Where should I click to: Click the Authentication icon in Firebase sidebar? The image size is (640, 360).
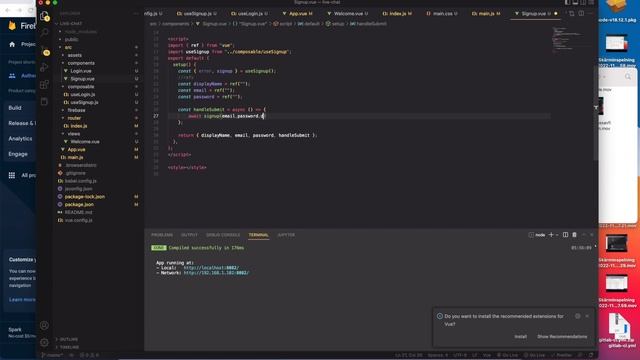(12, 76)
